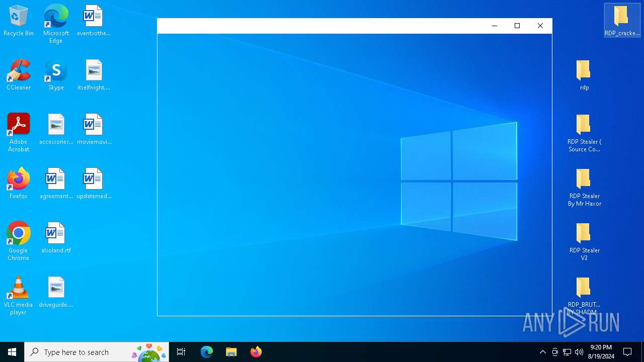Select the Google Chrome desktop shortcut
This screenshot has height=362, width=644.
[19, 241]
